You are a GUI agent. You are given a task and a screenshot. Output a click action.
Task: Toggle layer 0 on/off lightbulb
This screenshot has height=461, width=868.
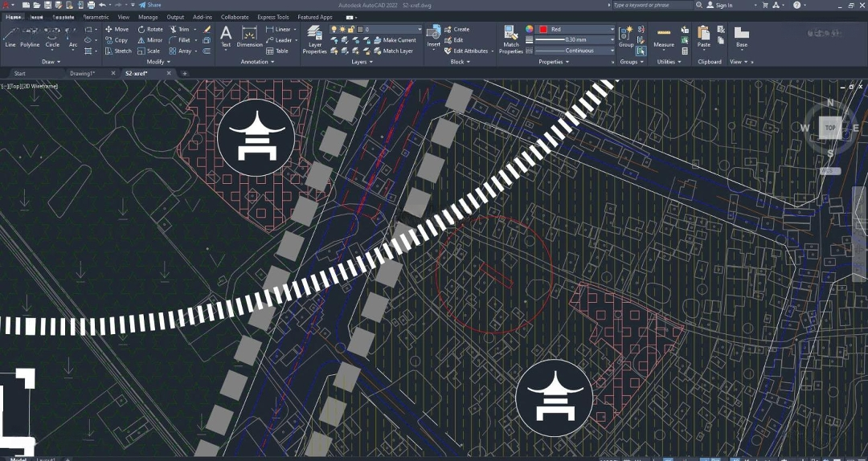coord(334,29)
